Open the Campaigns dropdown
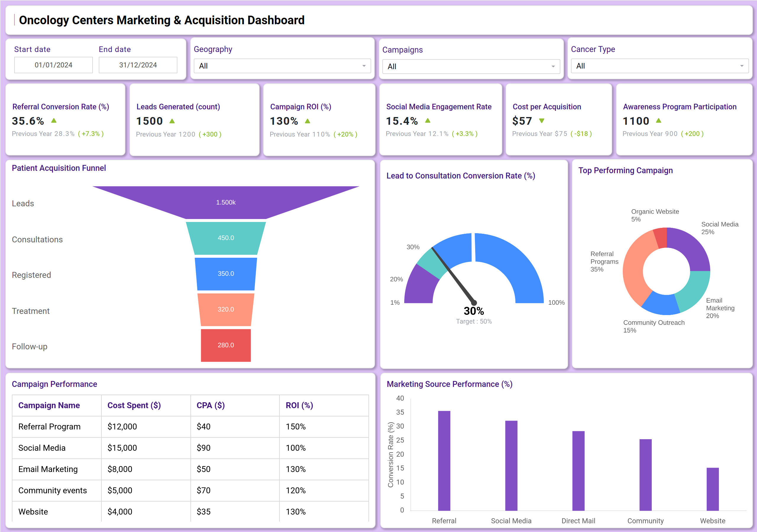This screenshot has height=532, width=757. click(x=471, y=66)
